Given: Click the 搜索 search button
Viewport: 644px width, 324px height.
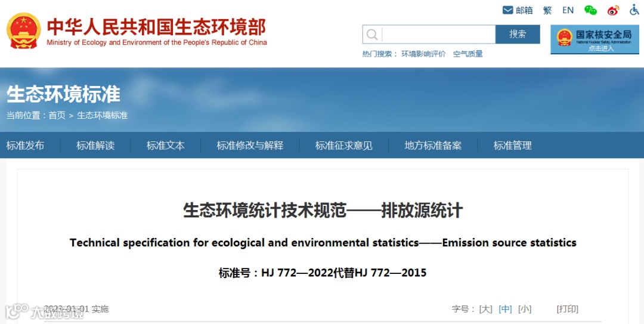Looking at the screenshot, I should 518,34.
